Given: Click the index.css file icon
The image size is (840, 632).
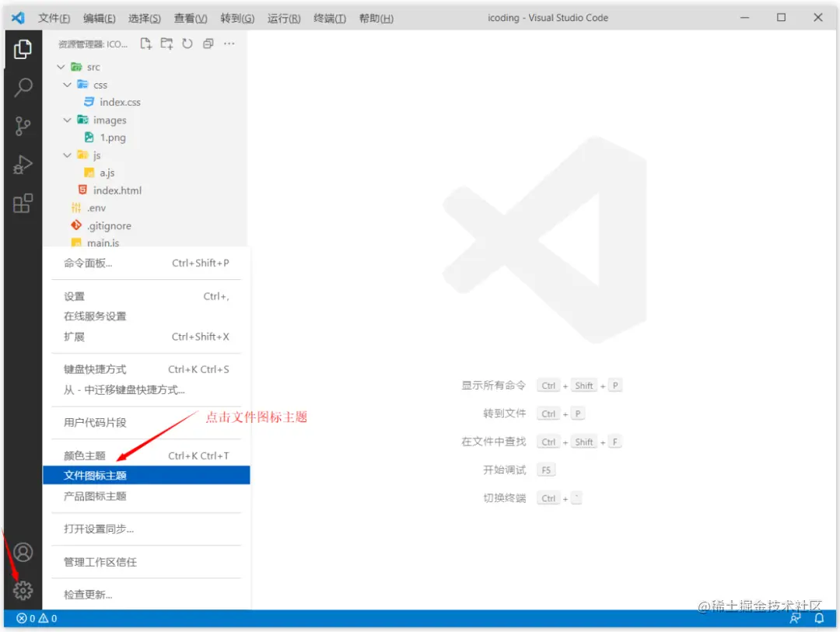Looking at the screenshot, I should (x=89, y=102).
